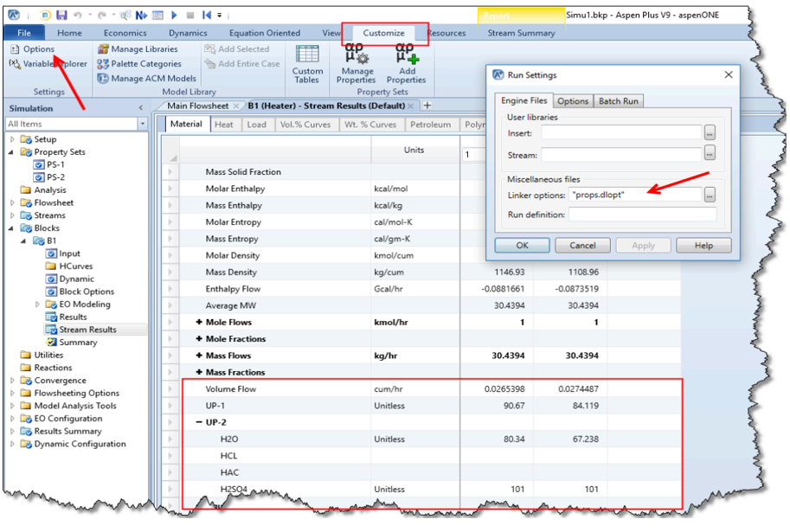Collapse the Property Sets tree node
Viewport: 790px width, 532px height.
tap(11, 151)
